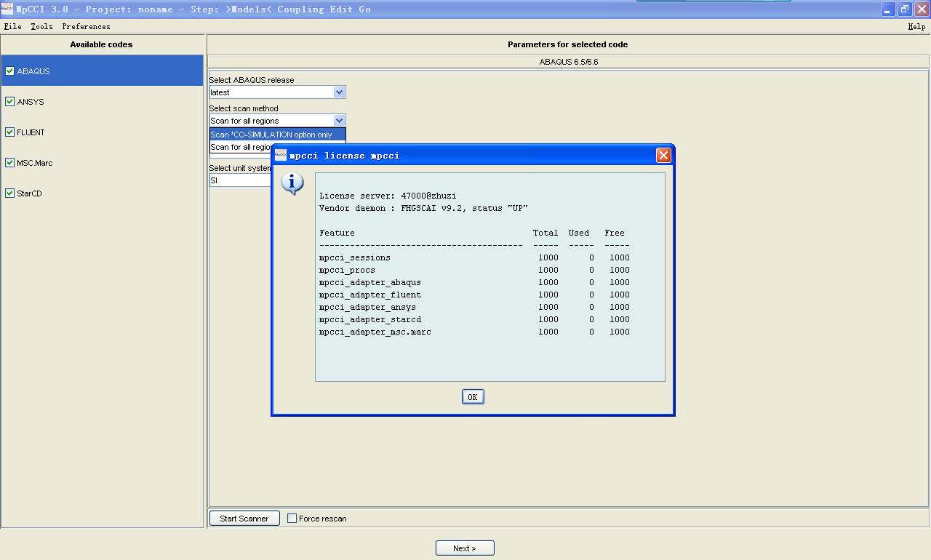Collapse the scan method combo box arrow

click(339, 121)
